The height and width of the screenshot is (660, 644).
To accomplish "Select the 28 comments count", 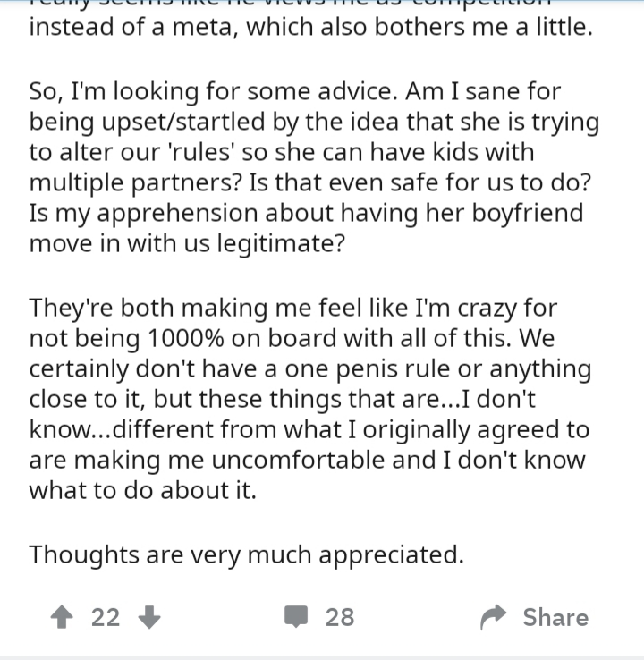I will [340, 617].
